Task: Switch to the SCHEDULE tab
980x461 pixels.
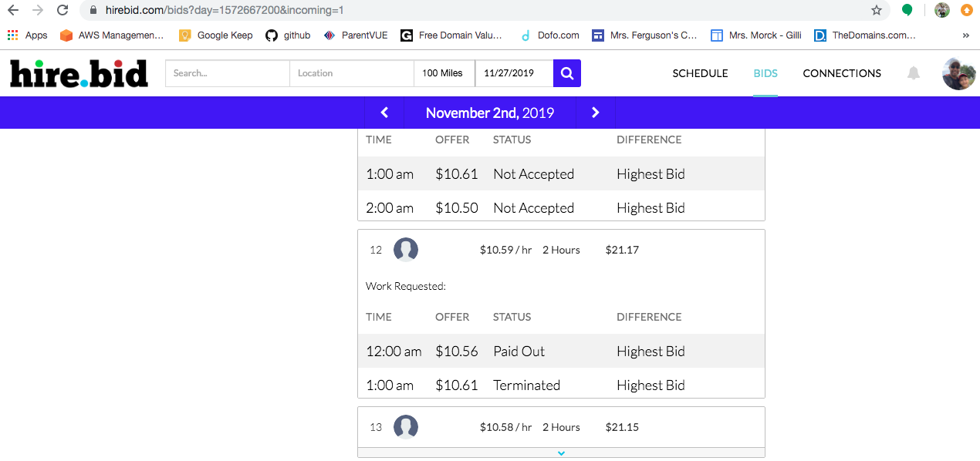Action: tap(699, 73)
